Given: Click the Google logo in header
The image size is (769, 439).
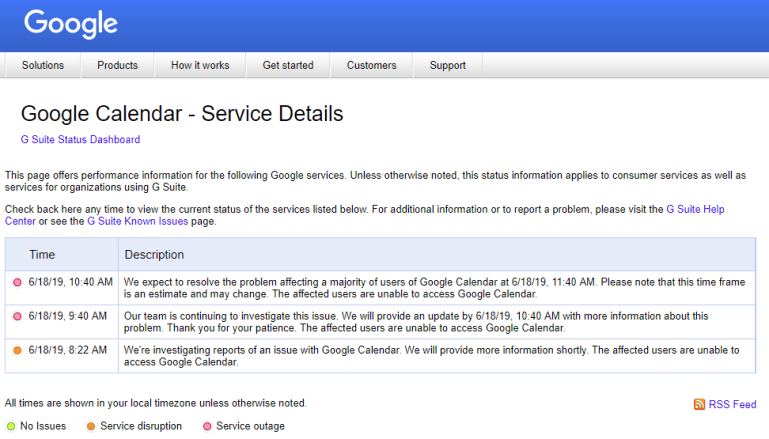Looking at the screenshot, I should [71, 24].
